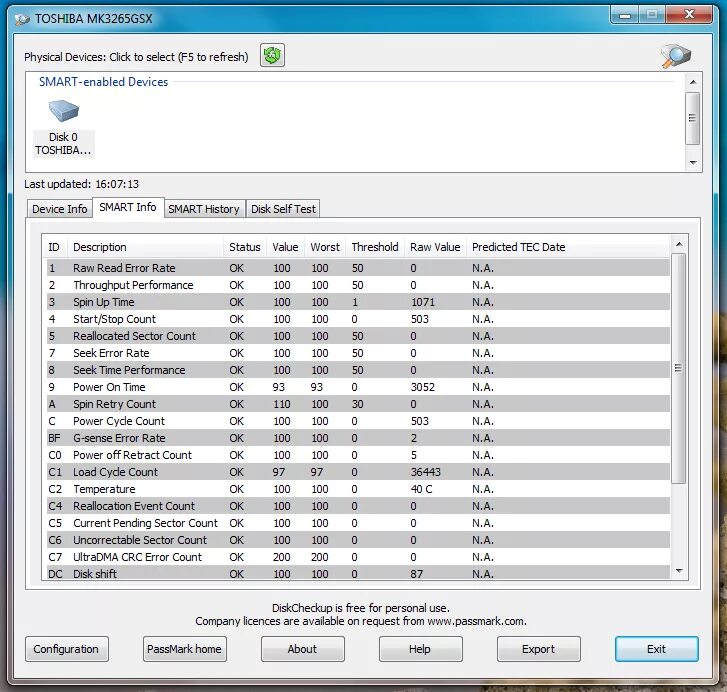The image size is (727, 692).
Task: Select the Power off Retract Count row
Action: pyautogui.click(x=358, y=455)
